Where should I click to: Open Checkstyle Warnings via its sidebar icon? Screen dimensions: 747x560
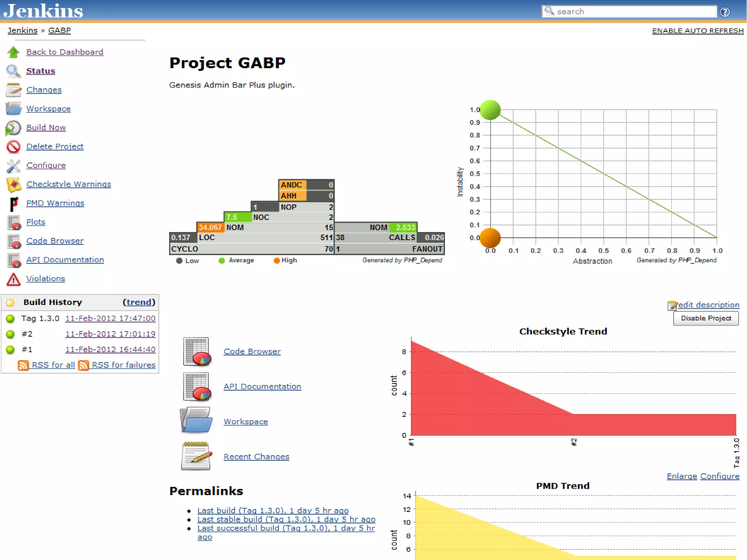[x=13, y=185]
